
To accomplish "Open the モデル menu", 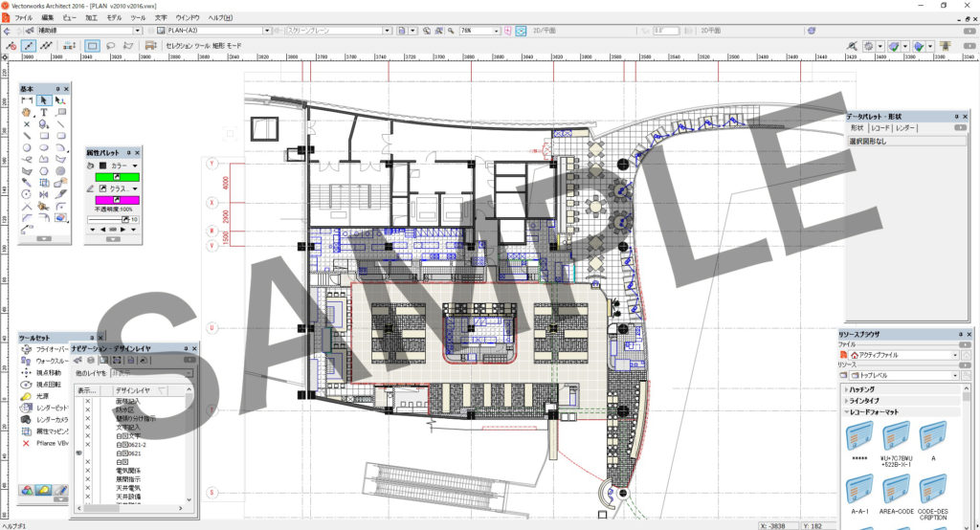I will point(115,18).
